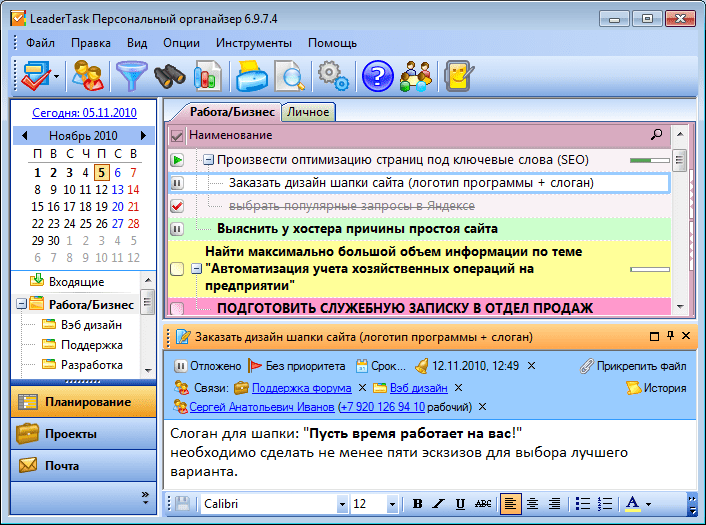This screenshot has height=525, width=706.
Task: Select the Работа/Бизнес tab
Action: 231,112
